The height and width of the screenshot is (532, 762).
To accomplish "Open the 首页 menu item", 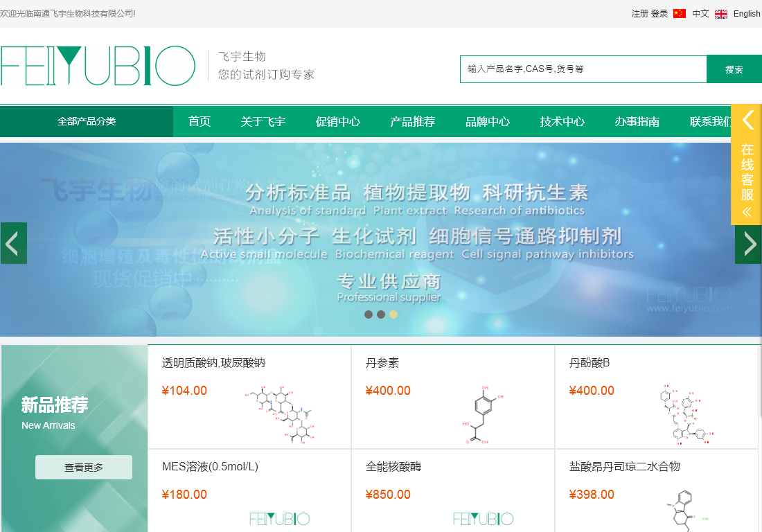I will pos(200,121).
